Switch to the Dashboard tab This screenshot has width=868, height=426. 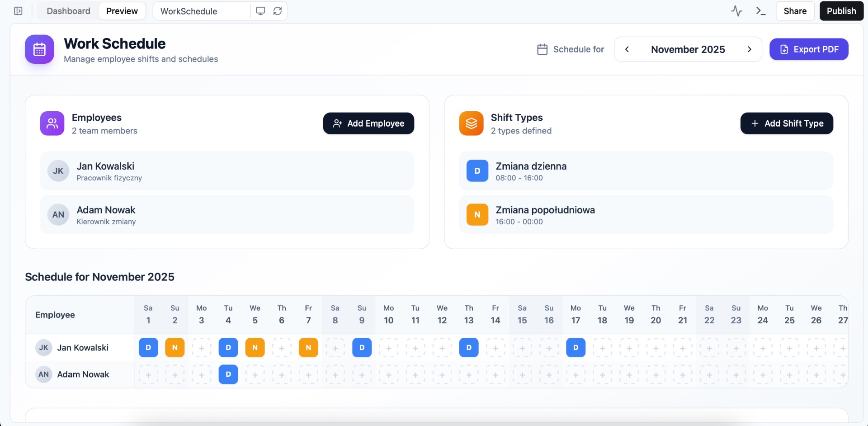pyautogui.click(x=68, y=11)
